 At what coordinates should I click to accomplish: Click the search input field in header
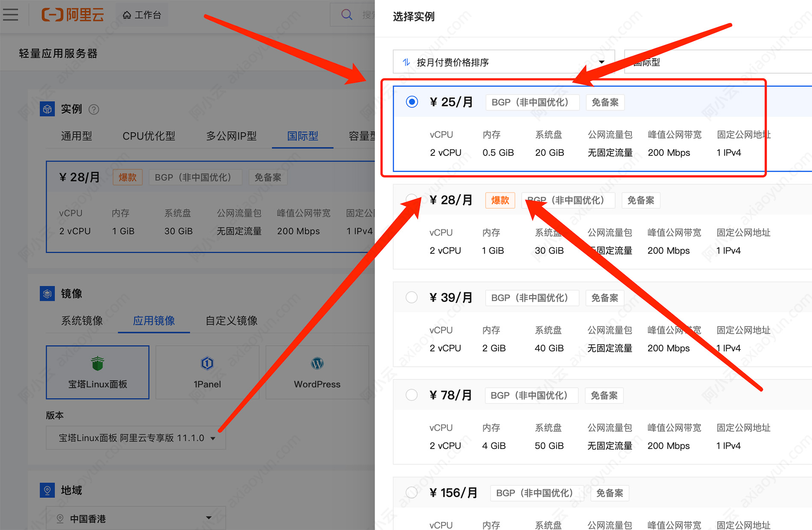coord(353,15)
